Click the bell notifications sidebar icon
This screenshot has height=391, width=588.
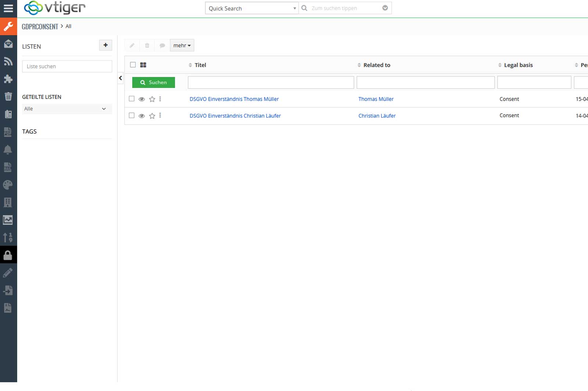coord(8,150)
